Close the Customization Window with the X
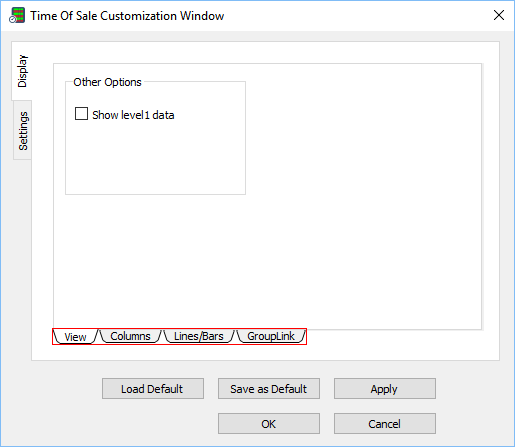 pos(499,15)
